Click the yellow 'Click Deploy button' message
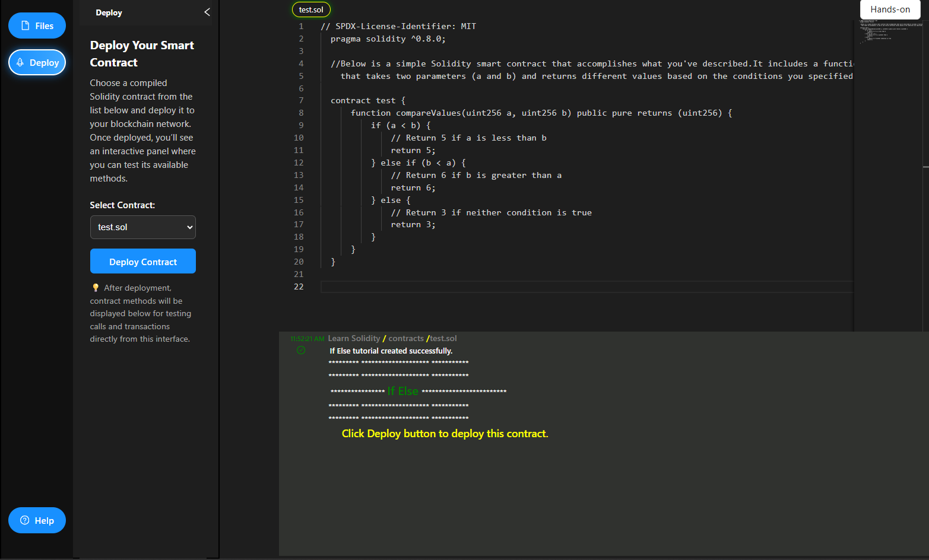929x560 pixels. (x=445, y=434)
